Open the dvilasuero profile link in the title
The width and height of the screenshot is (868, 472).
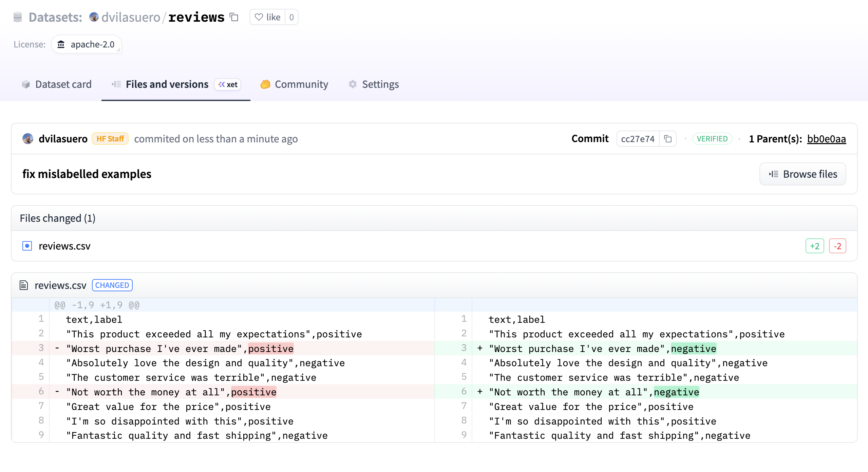(130, 17)
